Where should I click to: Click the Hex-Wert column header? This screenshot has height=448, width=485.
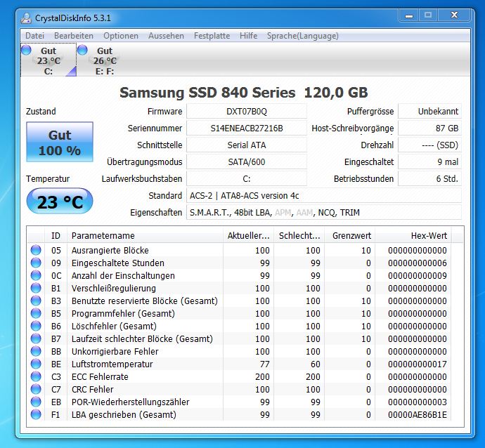(413, 236)
